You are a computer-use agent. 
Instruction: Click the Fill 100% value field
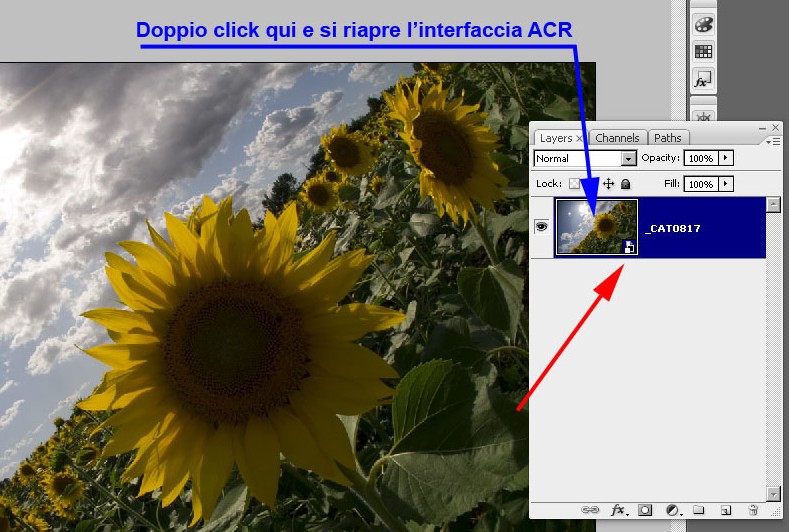[x=701, y=184]
